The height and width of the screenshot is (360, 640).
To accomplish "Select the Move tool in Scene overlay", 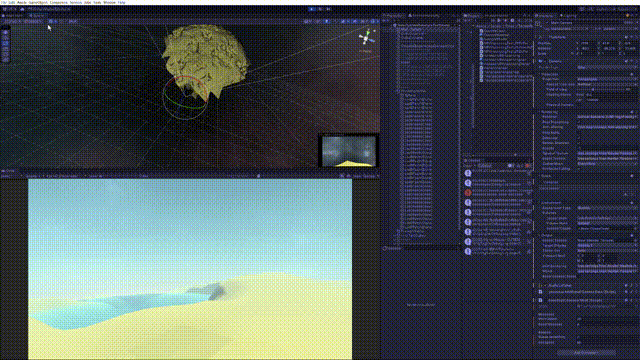I will tap(5, 39).
